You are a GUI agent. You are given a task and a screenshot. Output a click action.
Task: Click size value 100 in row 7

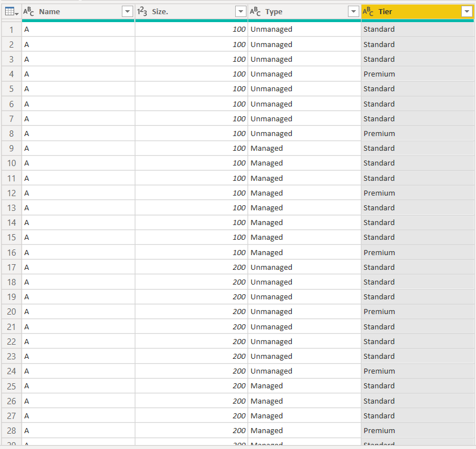click(x=239, y=119)
